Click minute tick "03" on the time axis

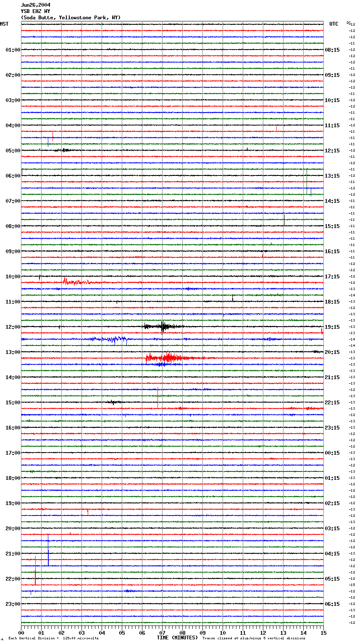pyautogui.click(x=81, y=633)
